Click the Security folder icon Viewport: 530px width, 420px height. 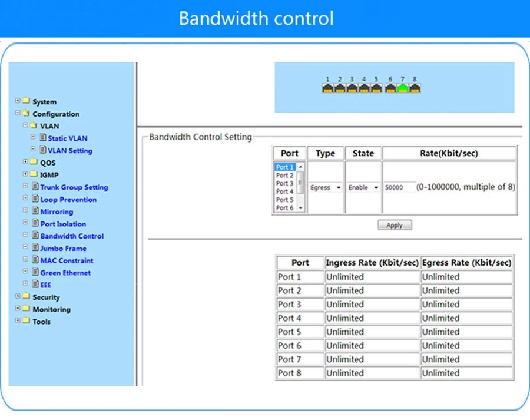[x=26, y=296]
